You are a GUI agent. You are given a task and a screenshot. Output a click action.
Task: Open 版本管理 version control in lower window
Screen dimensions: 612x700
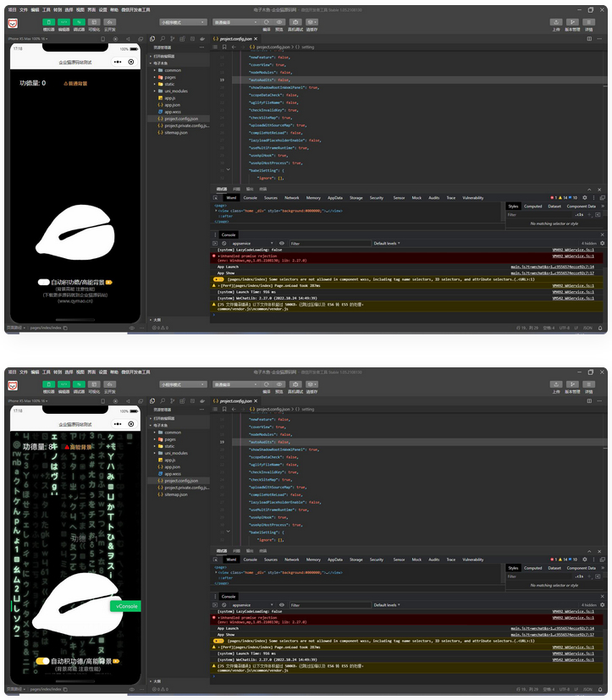pyautogui.click(x=571, y=389)
